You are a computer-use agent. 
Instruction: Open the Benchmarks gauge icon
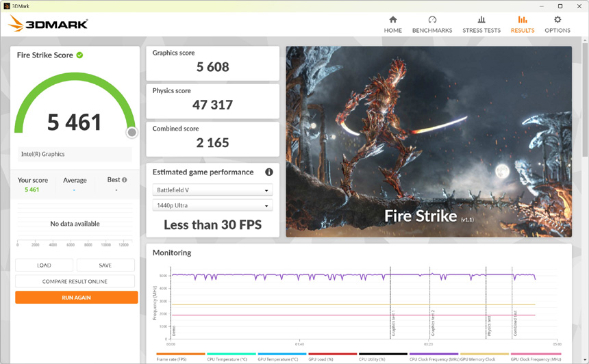coord(432,20)
